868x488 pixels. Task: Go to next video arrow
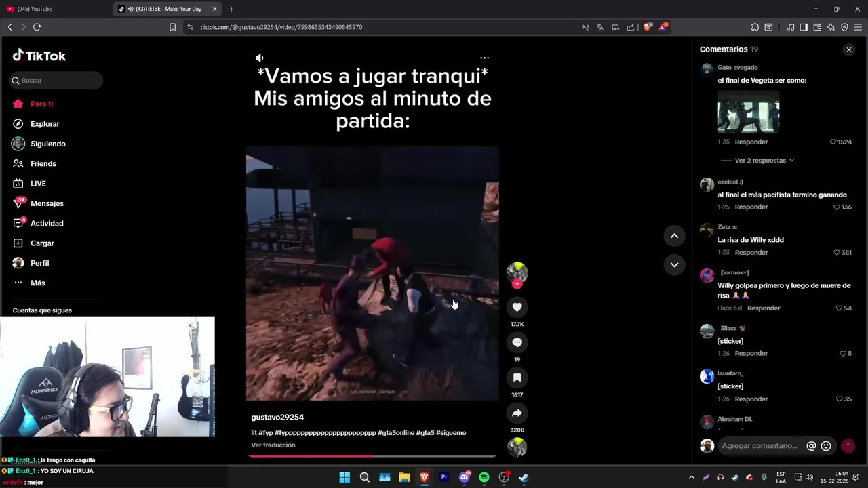point(674,265)
